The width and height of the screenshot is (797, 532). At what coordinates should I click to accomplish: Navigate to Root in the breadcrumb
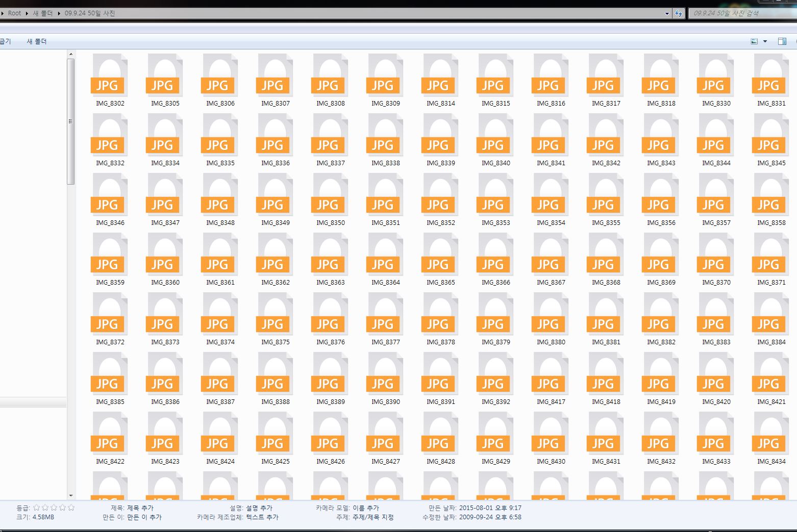tap(14, 13)
